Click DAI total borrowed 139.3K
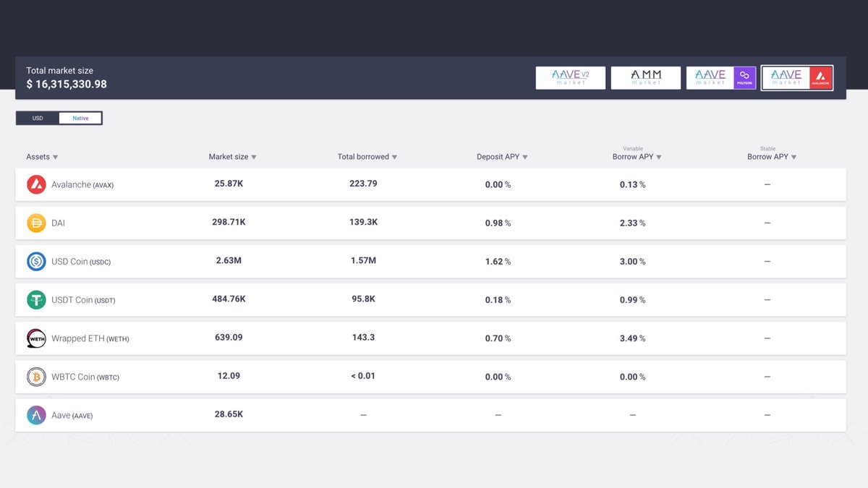 point(363,222)
